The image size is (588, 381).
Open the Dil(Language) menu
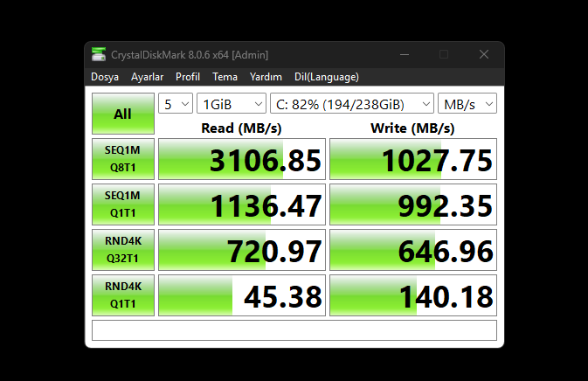pyautogui.click(x=326, y=77)
